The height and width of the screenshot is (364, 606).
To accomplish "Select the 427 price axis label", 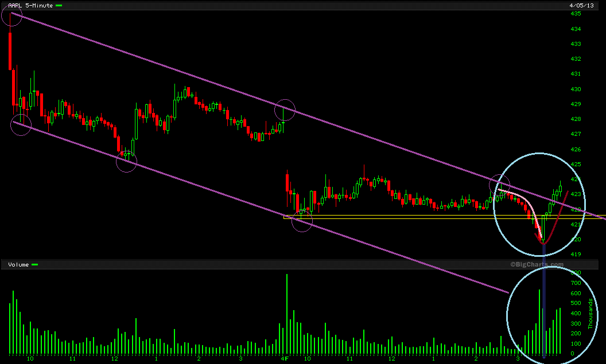I will 576,134.
